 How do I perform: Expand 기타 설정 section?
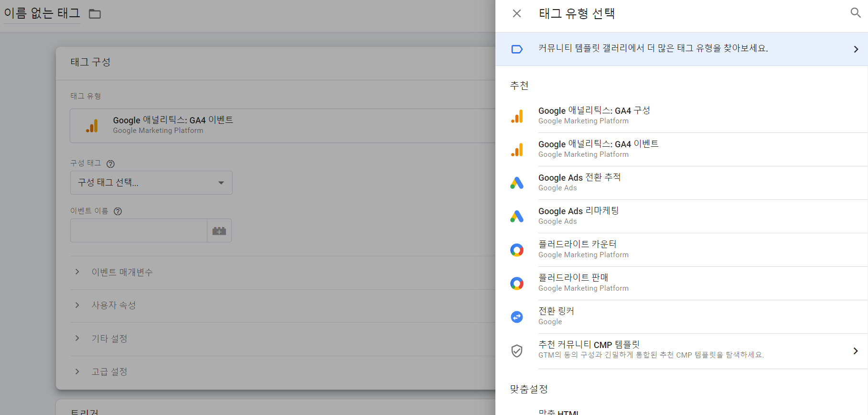coord(283,339)
